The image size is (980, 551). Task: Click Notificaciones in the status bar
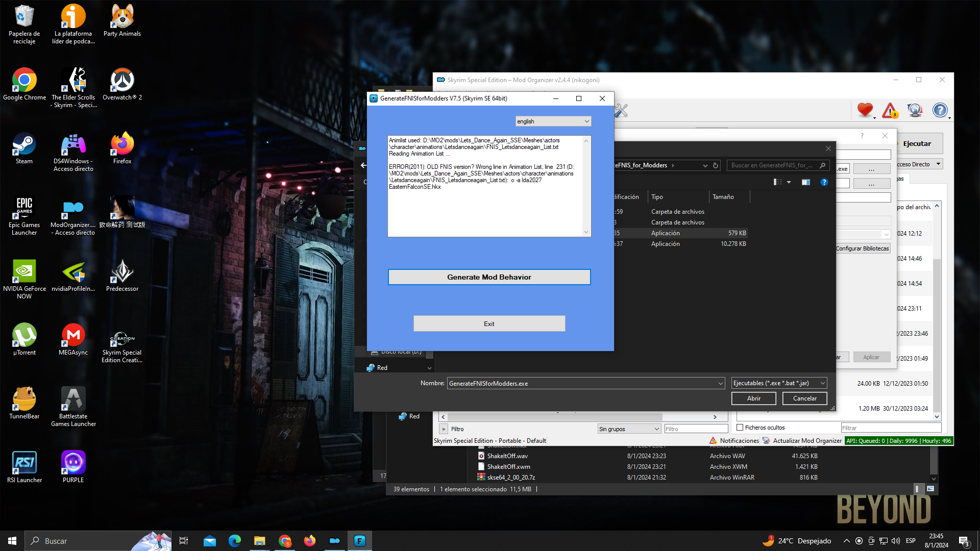[x=734, y=441]
